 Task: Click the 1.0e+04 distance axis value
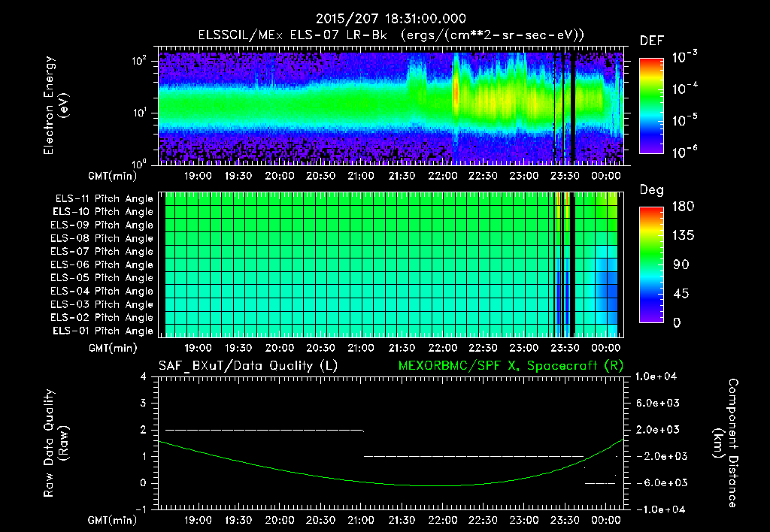656,376
